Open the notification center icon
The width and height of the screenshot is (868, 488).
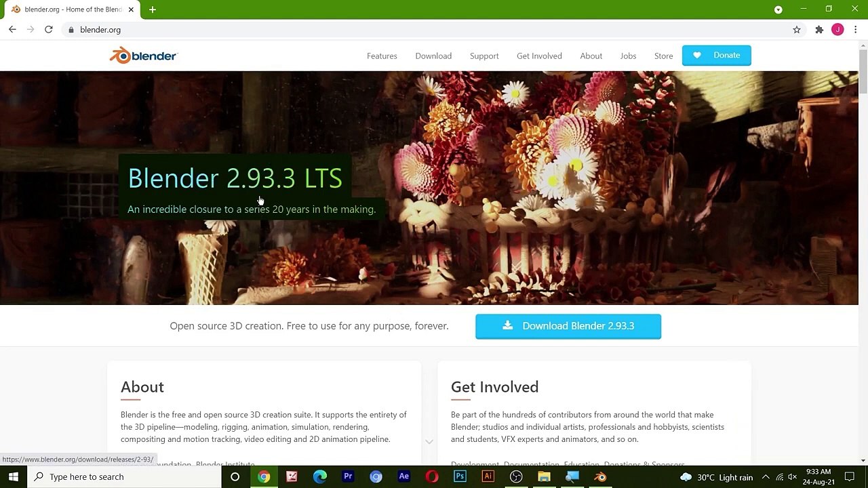[850, 477]
